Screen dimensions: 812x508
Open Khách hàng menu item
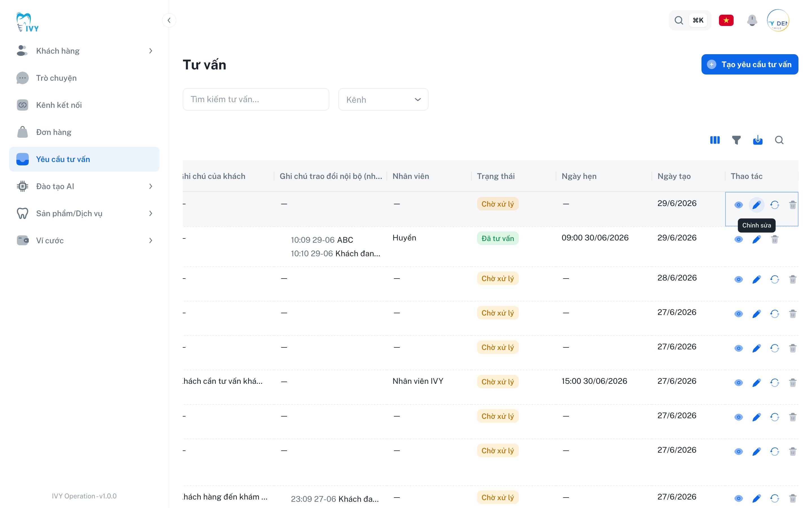(84, 51)
